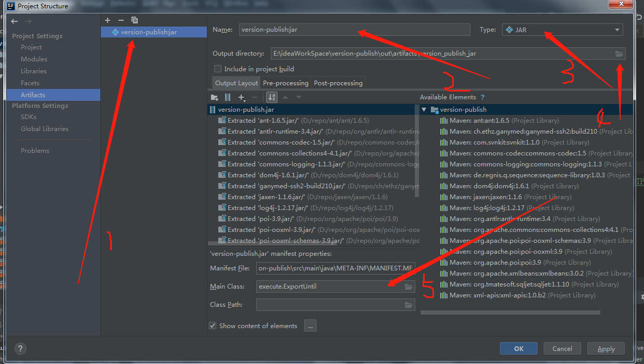
Task: Uncheck Show content of elements
Action: (213, 326)
